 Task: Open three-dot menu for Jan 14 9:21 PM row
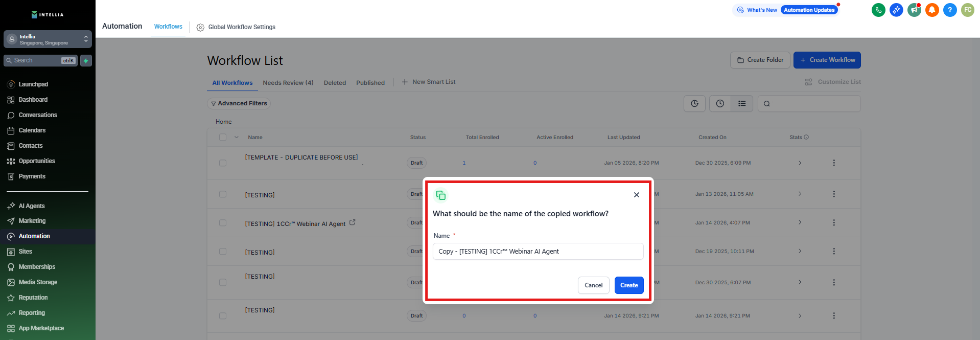point(834,316)
